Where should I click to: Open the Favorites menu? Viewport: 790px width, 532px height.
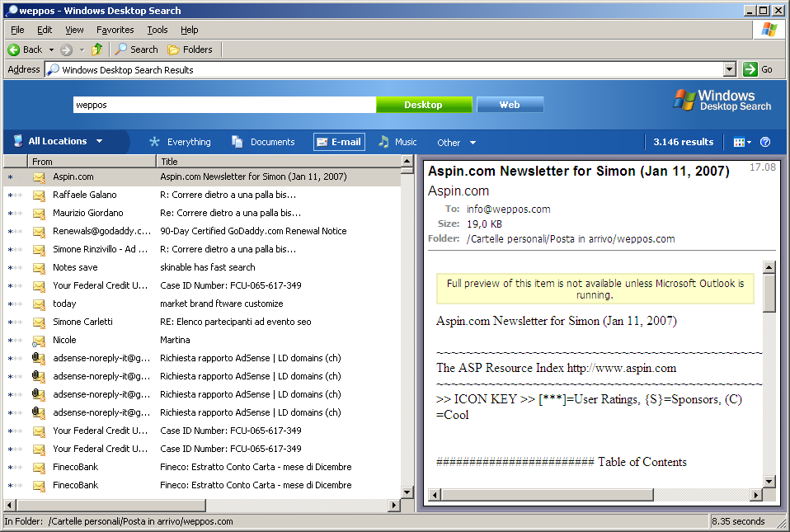click(x=115, y=30)
